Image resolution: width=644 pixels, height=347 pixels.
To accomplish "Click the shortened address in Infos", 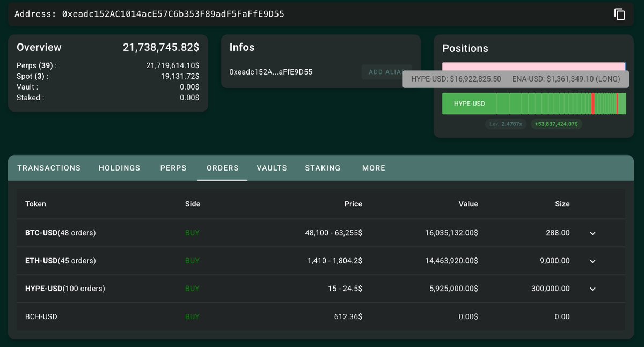I will point(270,72).
